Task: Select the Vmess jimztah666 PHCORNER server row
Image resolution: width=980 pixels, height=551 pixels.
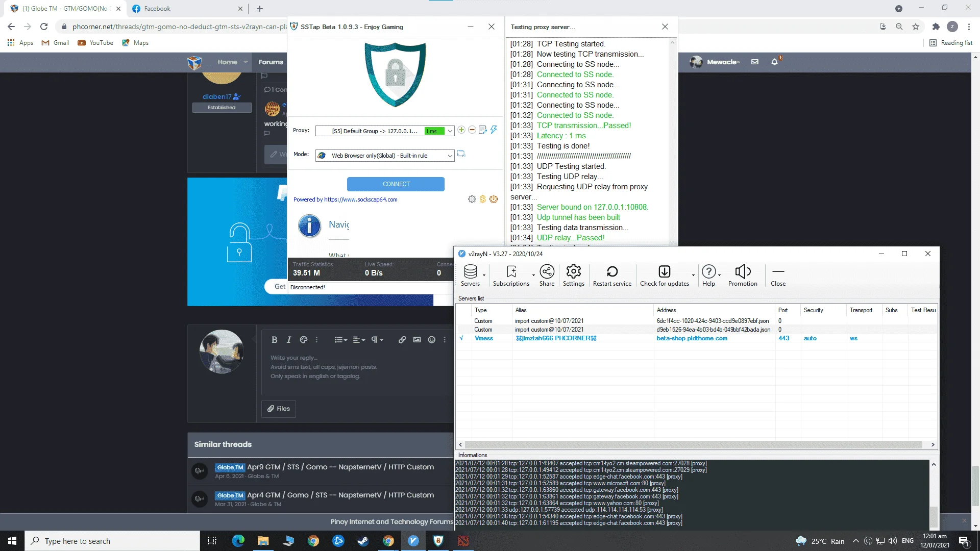Action: click(697, 338)
